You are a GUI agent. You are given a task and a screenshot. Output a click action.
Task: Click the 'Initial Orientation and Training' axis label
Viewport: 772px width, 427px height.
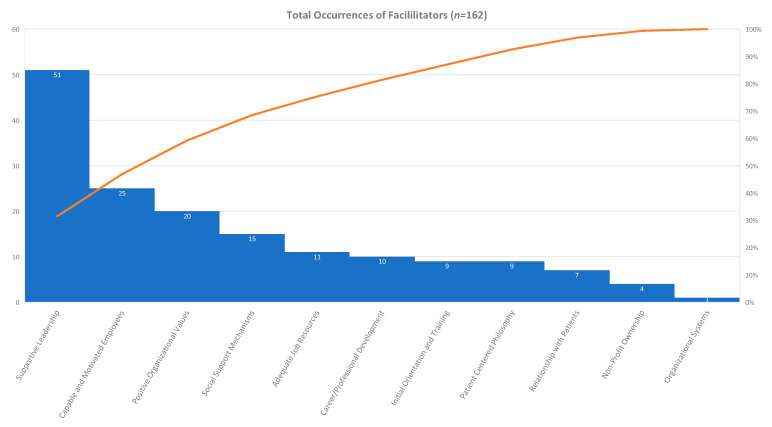(x=420, y=358)
